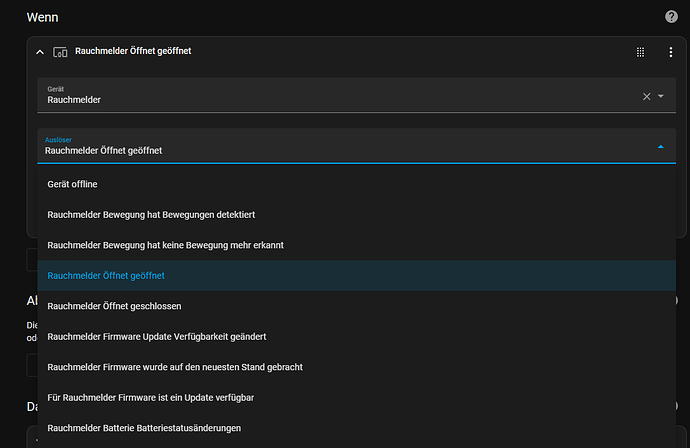Choose Firmware Update Verfügbarkeit geändert option
The width and height of the screenshot is (690, 448).
[356, 337]
